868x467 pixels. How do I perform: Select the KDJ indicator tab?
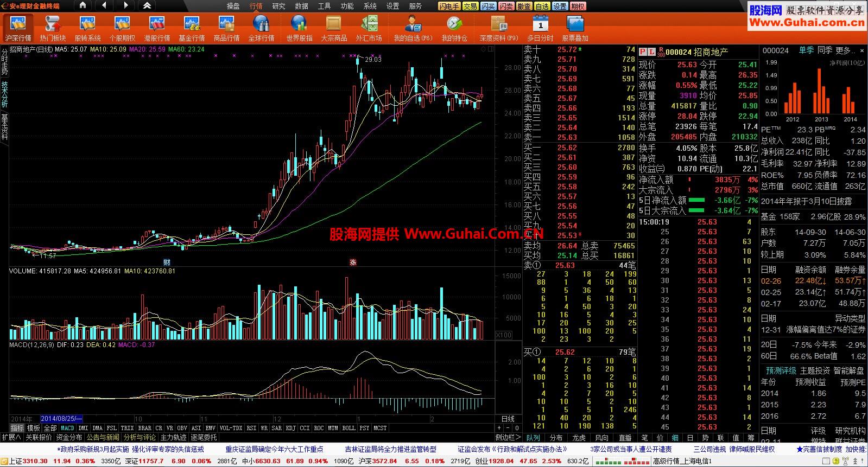(290, 428)
